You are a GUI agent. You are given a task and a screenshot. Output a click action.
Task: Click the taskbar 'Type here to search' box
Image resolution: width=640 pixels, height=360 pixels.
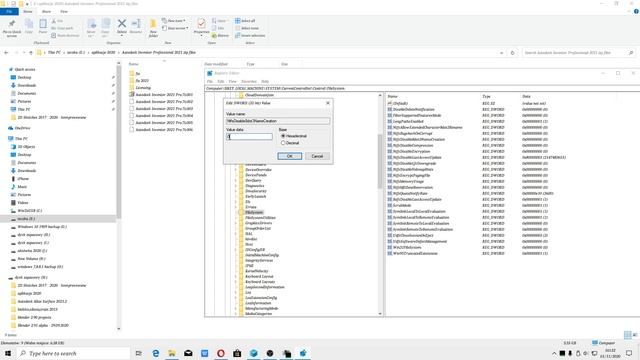74,353
